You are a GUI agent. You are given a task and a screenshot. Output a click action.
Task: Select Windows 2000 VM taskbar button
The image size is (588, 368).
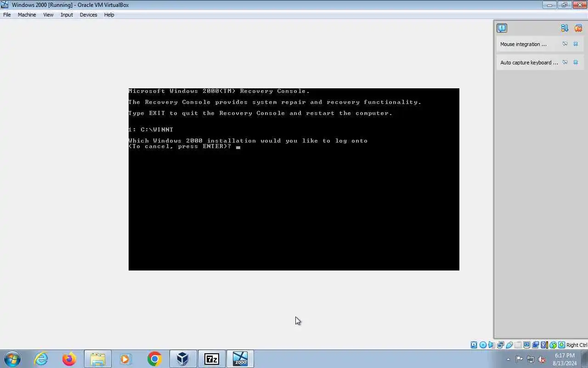pos(240,359)
